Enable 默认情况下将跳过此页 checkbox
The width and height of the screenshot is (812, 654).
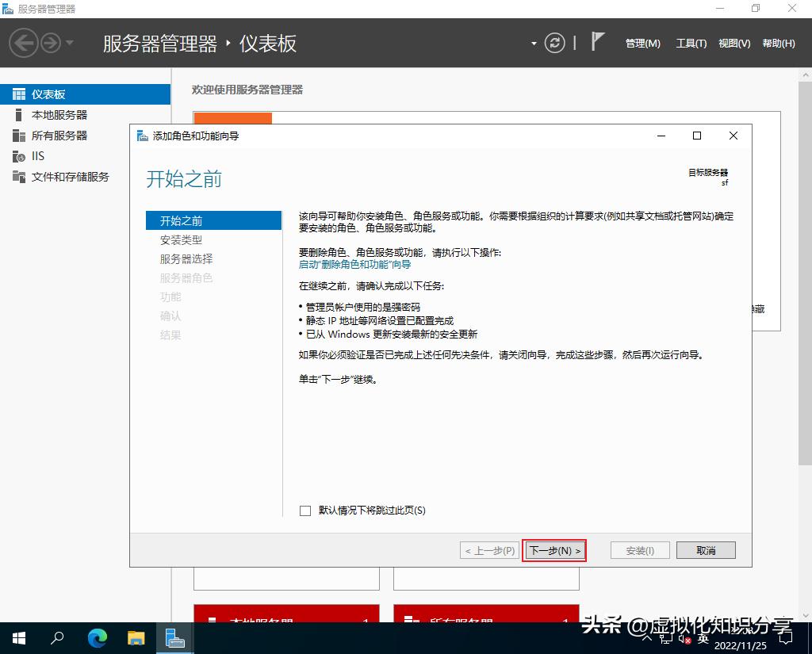305,511
